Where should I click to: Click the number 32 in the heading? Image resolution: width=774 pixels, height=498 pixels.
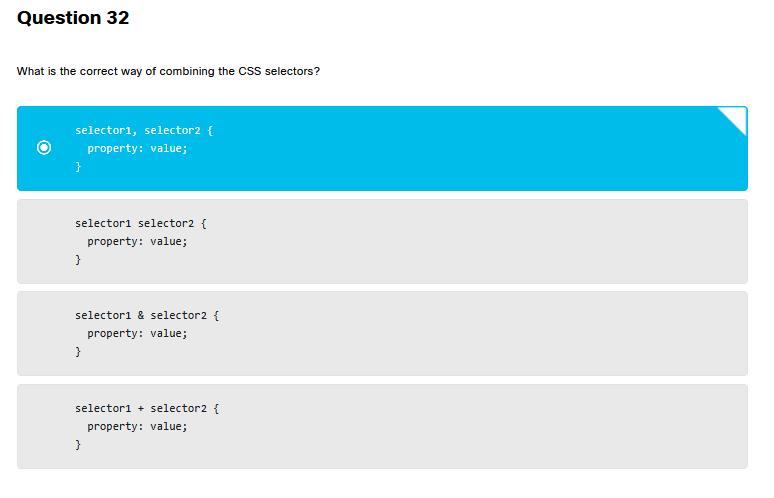click(117, 18)
